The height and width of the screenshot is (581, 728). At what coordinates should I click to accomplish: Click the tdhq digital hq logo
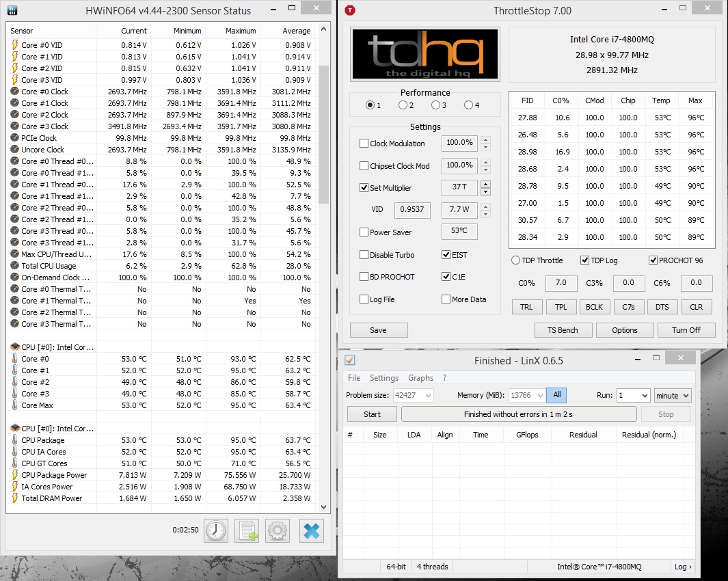tap(425, 54)
